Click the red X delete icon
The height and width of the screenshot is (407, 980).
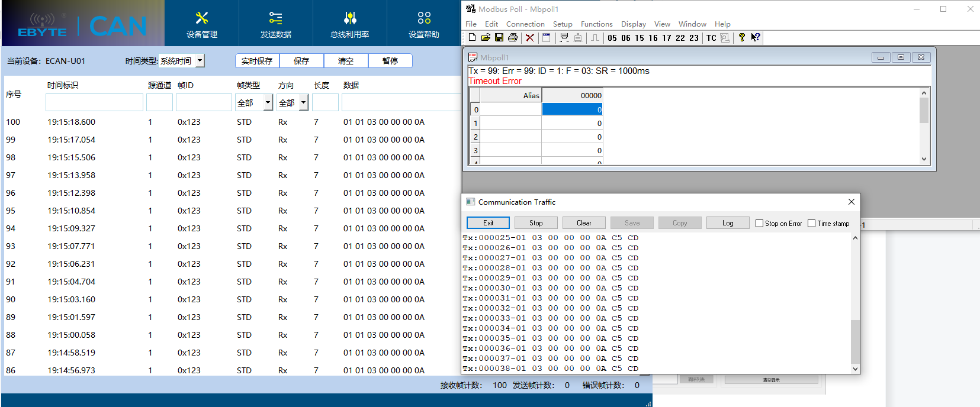tap(530, 38)
